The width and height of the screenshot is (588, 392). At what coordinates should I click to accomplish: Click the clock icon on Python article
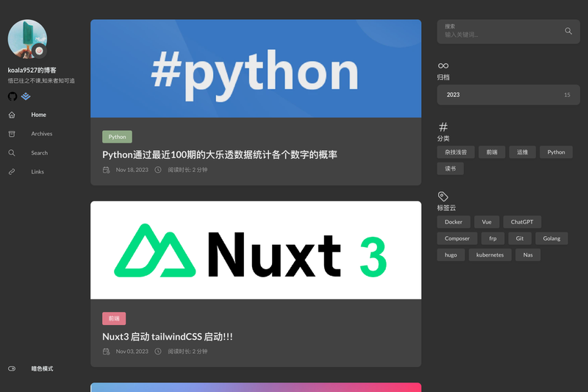point(158,170)
